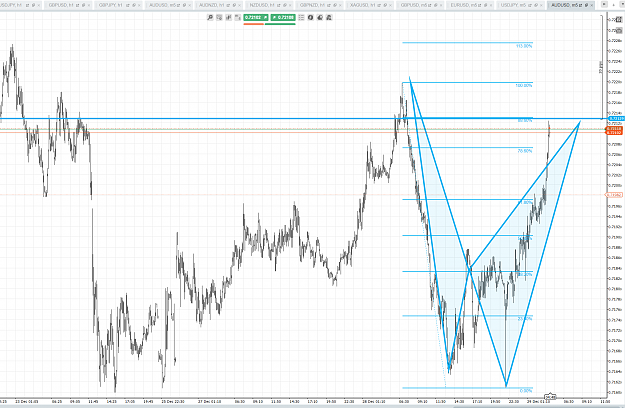Click the top square icon on price axis
Viewport: 625px width, 408px height.
coord(619,20)
